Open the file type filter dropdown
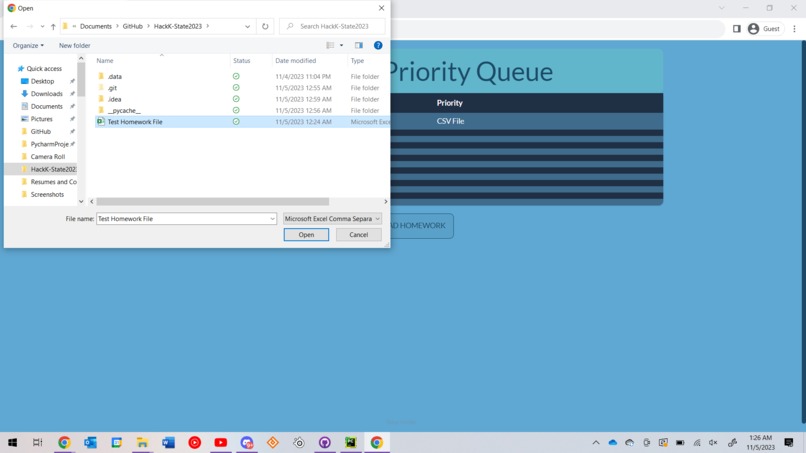Screen dimensions: 806x453 coord(332,219)
